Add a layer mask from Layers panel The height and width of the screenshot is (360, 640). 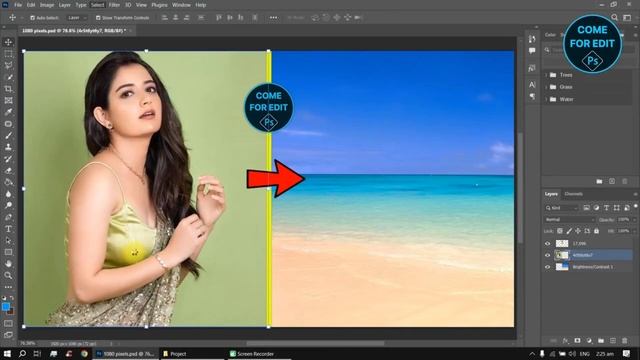(x=577, y=340)
